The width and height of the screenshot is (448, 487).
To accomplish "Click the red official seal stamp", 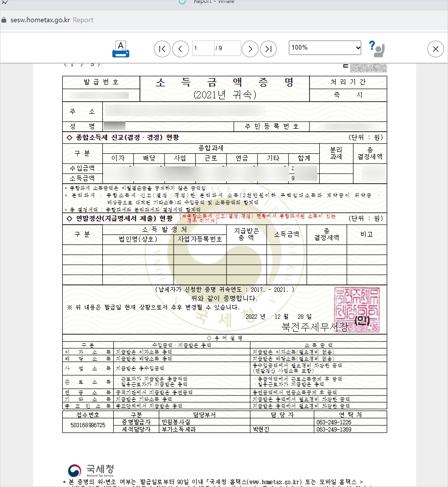I will 357,310.
